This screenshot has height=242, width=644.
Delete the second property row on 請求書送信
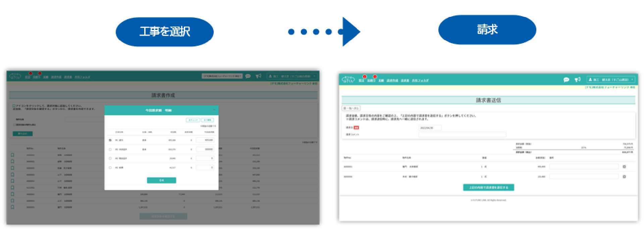[x=624, y=176]
